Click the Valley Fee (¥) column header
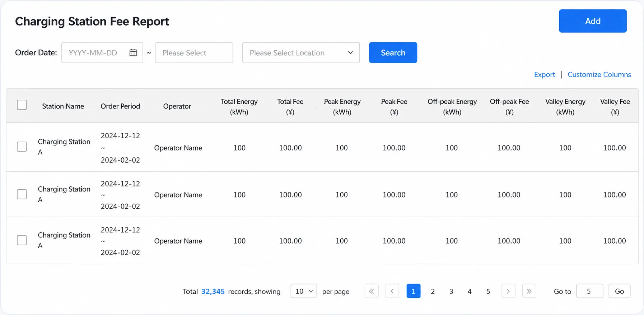This screenshot has width=644, height=315. [615, 107]
